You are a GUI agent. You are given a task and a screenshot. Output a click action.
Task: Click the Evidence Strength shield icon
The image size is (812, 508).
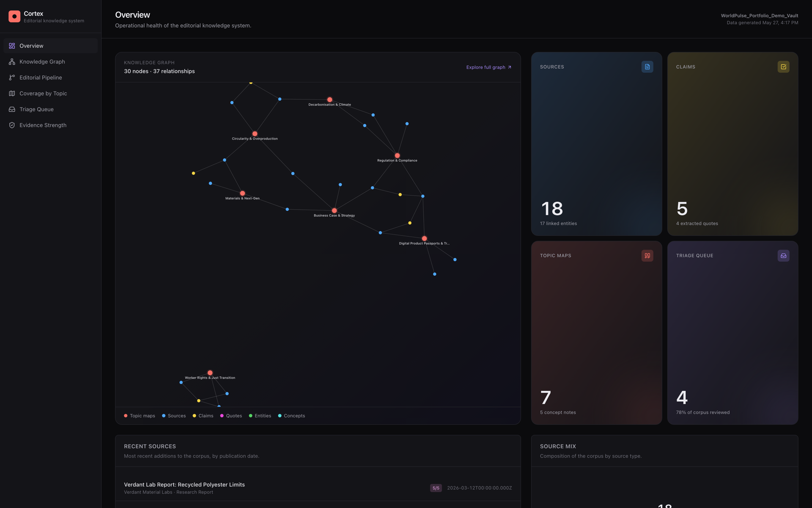[12, 125]
